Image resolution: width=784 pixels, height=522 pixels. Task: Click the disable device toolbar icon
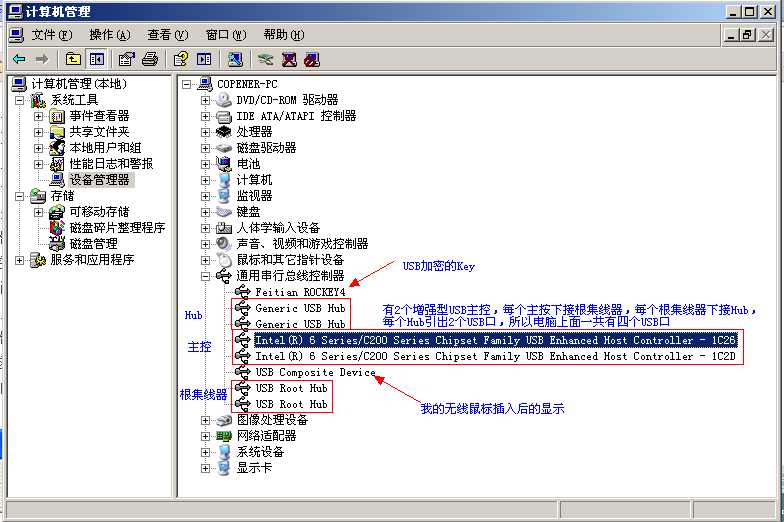[x=312, y=60]
